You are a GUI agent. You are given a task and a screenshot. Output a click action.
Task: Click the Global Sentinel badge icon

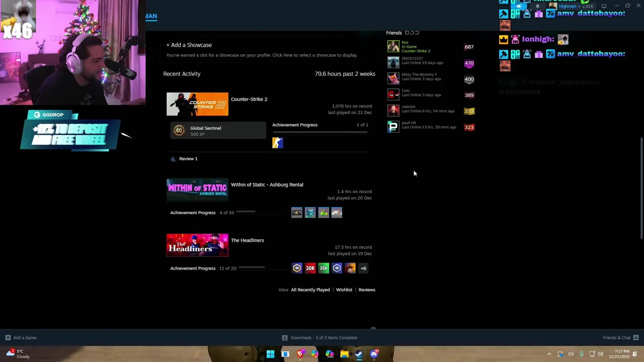(x=179, y=131)
